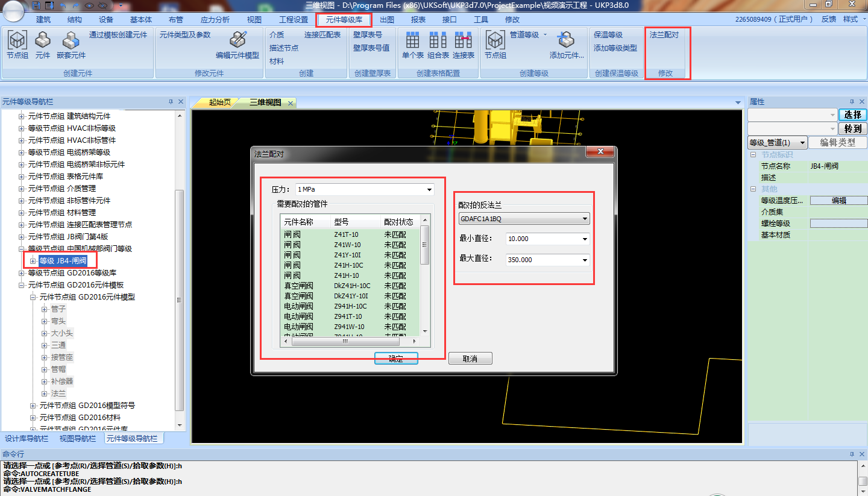Open the 配对的反法兰 GDAFC1A1BQ dropdown
This screenshot has width=868, height=496.
585,219
